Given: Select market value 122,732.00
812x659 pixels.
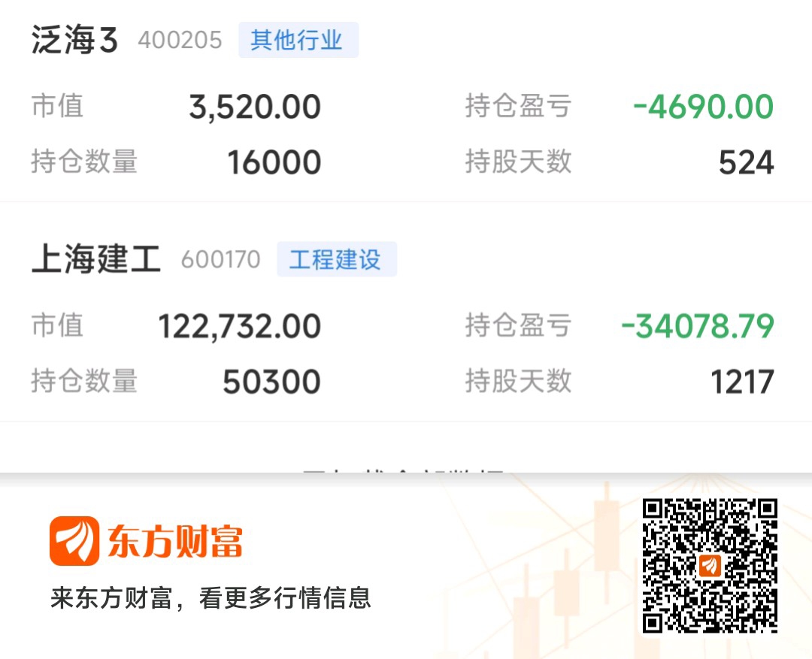Looking at the screenshot, I should 239,327.
